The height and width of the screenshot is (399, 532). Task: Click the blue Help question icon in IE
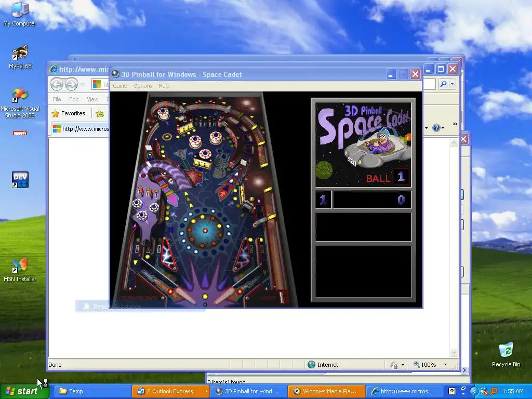click(436, 128)
